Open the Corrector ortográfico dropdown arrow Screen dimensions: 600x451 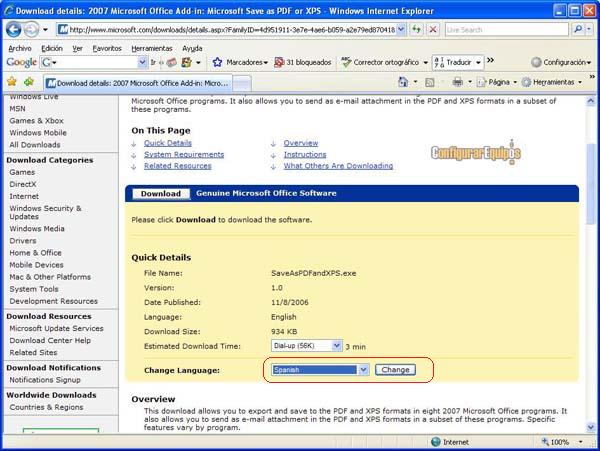click(x=425, y=62)
